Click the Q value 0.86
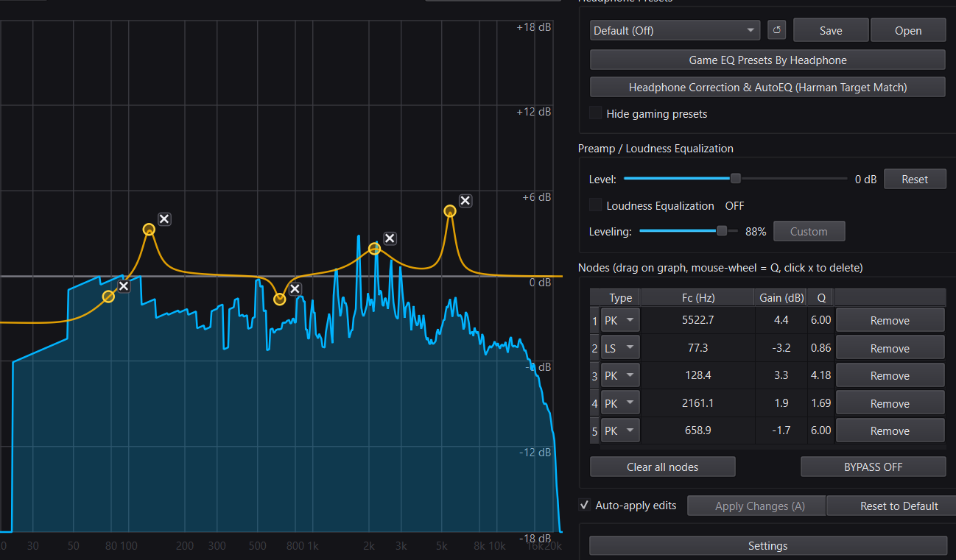Screen dimensions: 956x560 click(x=820, y=348)
